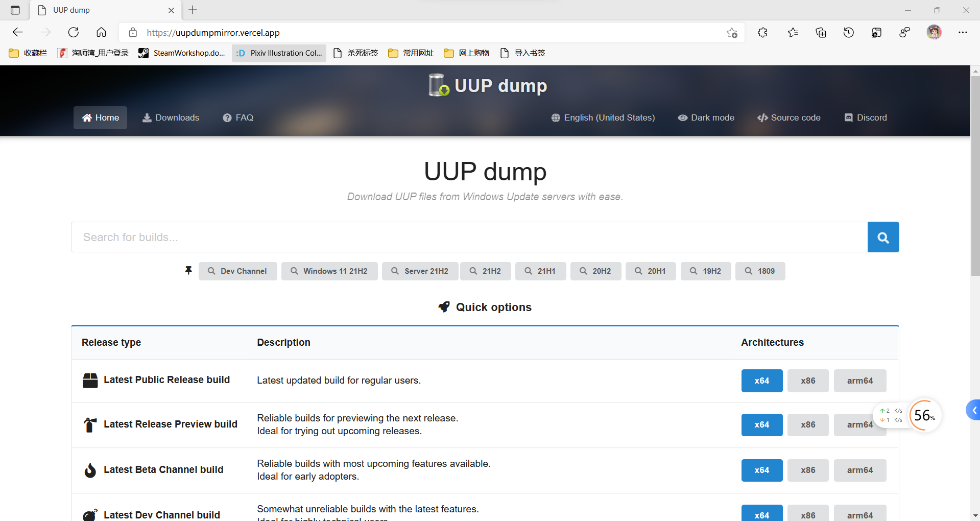The width and height of the screenshot is (980, 521).
Task: Choose x64 for Latest Beta Channel build
Action: [762, 470]
